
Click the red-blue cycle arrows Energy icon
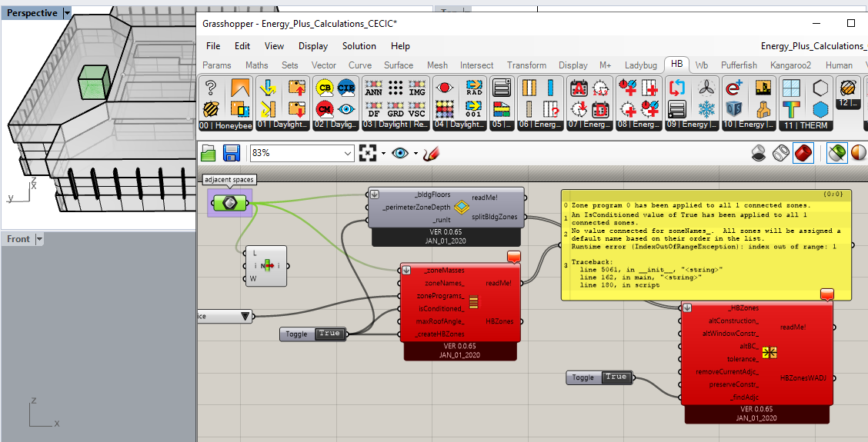pos(678,88)
